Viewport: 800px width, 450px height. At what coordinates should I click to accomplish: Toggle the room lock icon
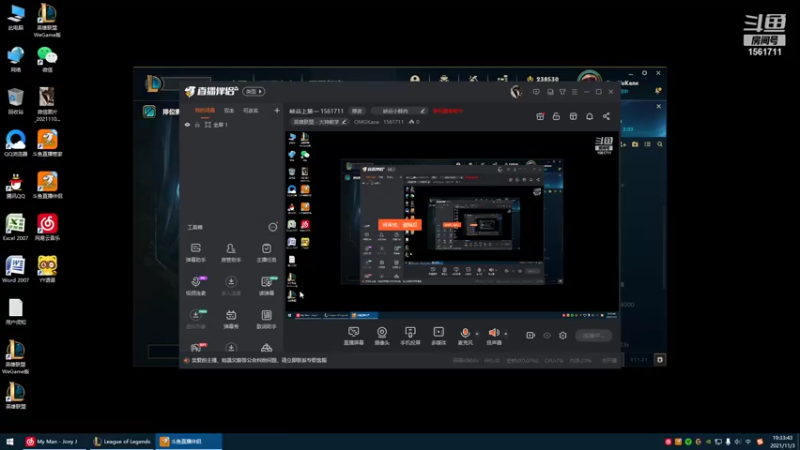pos(556,116)
